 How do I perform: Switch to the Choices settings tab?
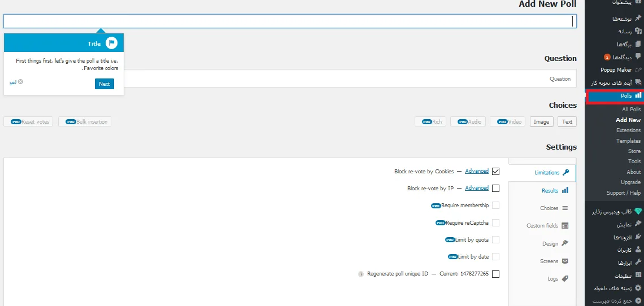(542, 208)
